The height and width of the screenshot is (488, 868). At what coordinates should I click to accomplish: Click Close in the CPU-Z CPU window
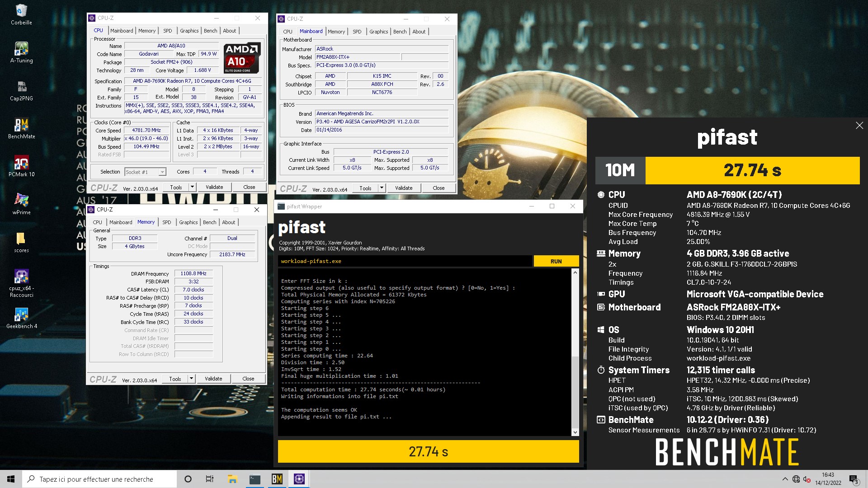click(x=249, y=187)
